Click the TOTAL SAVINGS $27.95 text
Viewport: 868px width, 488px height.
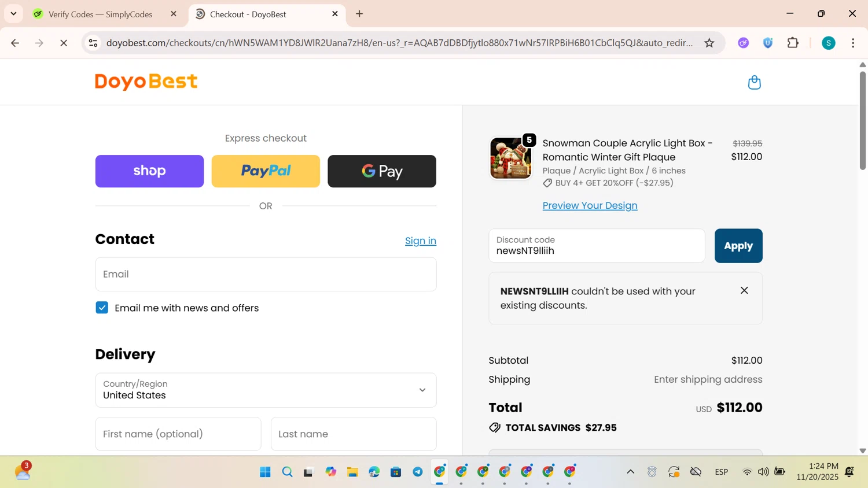pyautogui.click(x=561, y=428)
